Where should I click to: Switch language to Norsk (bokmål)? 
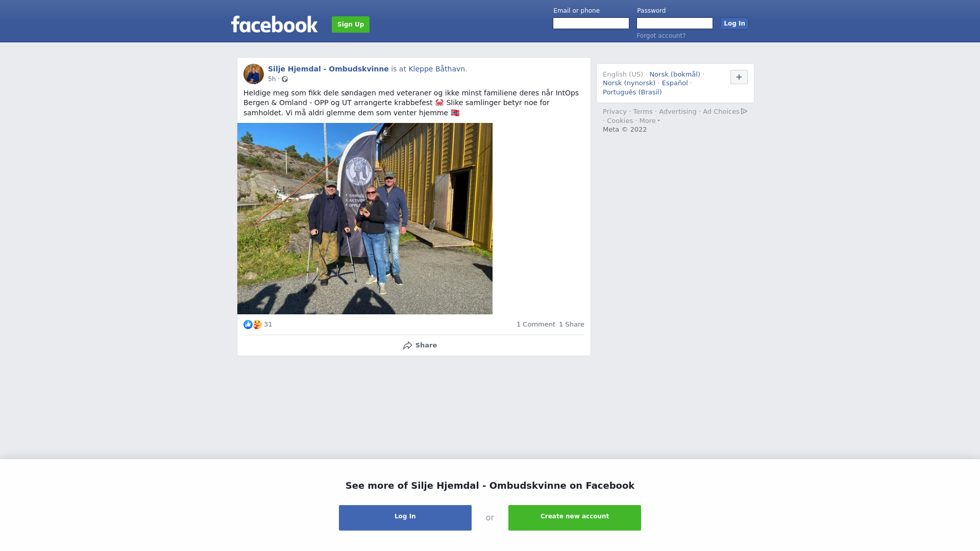click(x=675, y=74)
